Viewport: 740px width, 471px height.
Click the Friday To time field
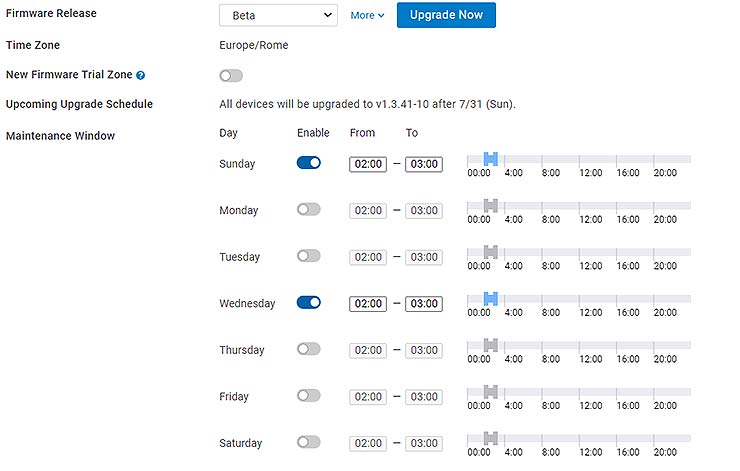[424, 397]
